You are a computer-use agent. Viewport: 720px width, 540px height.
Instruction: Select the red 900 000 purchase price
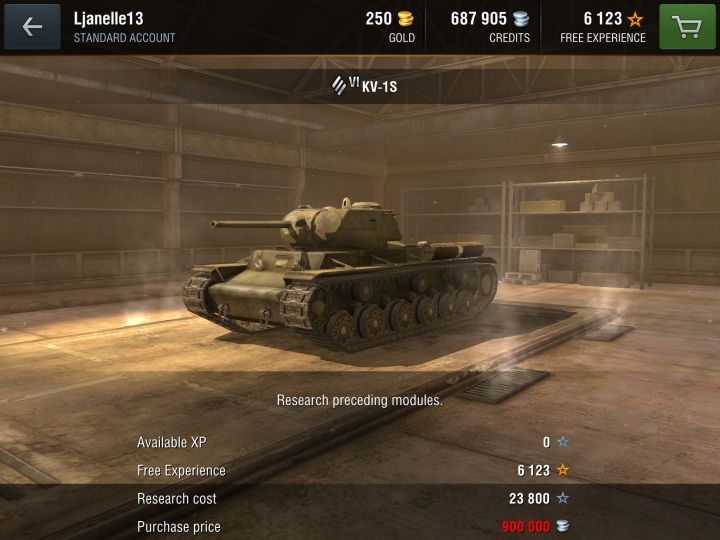tap(526, 526)
